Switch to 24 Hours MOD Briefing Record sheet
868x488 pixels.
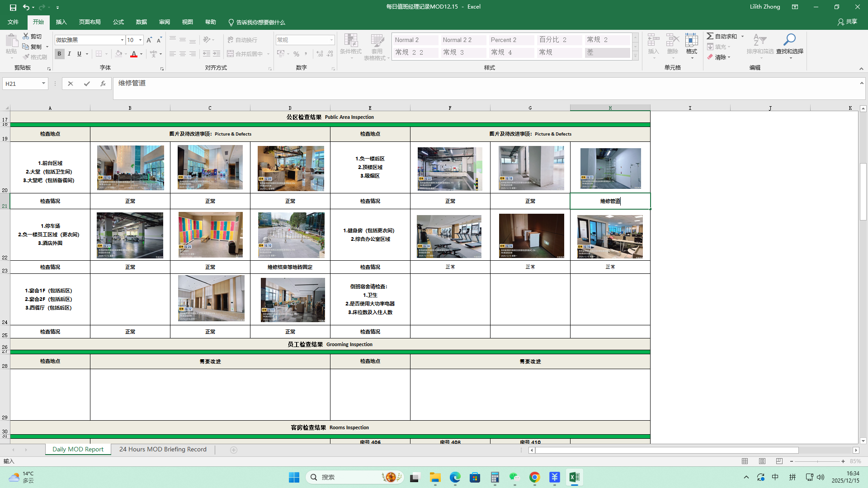pyautogui.click(x=163, y=449)
